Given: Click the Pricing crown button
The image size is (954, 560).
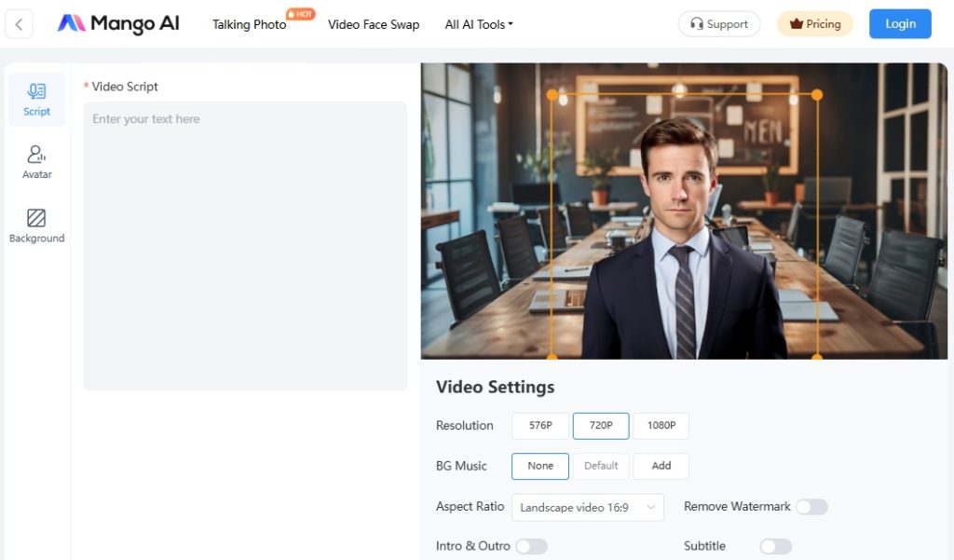Looking at the screenshot, I should (814, 24).
